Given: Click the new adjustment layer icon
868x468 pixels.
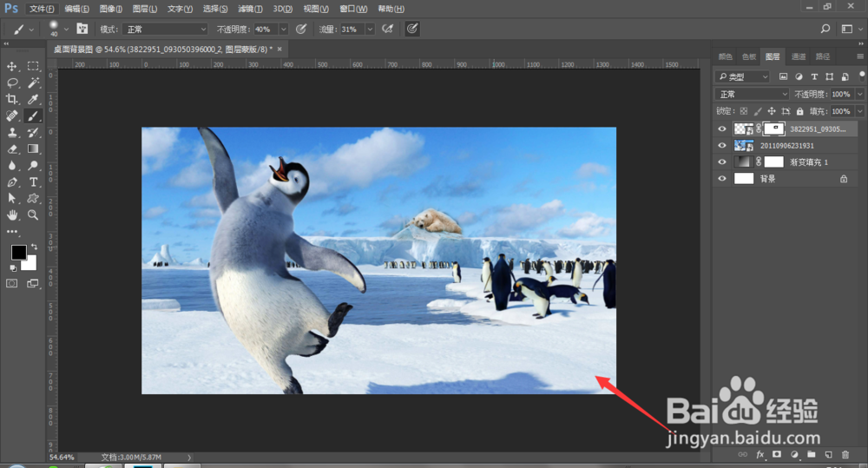Looking at the screenshot, I should pyautogui.click(x=794, y=455).
